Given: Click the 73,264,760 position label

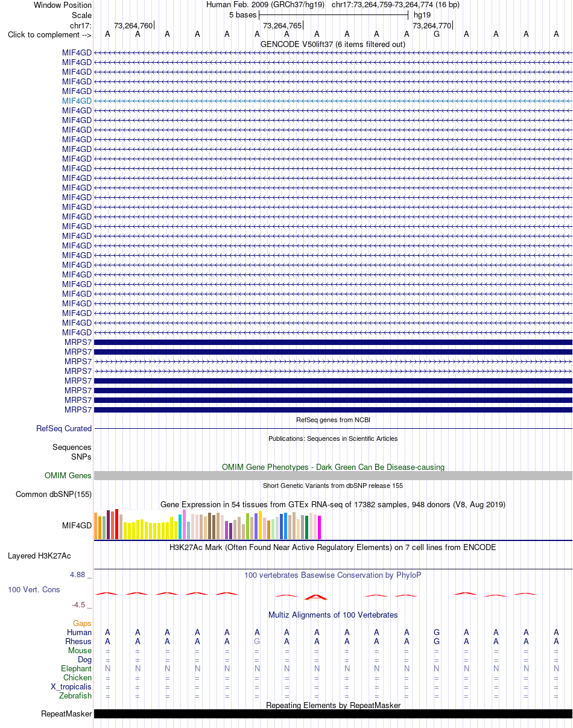Looking at the screenshot, I should [x=133, y=25].
